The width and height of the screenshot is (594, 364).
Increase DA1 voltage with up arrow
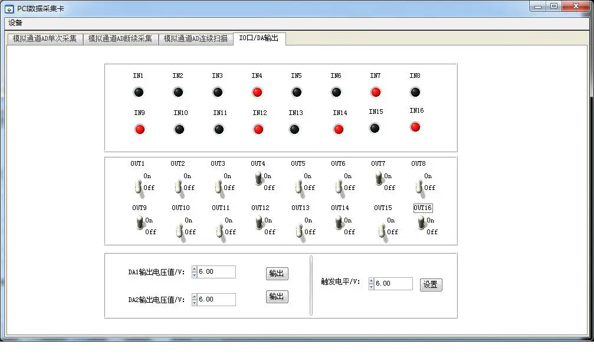[194, 269]
